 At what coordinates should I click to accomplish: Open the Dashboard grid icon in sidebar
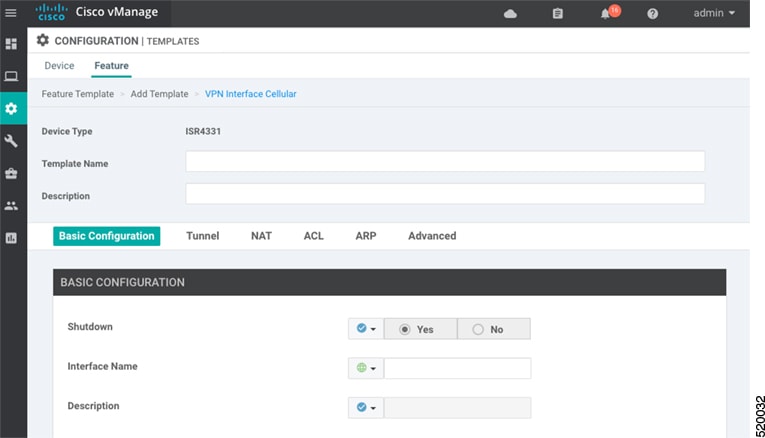click(11, 44)
